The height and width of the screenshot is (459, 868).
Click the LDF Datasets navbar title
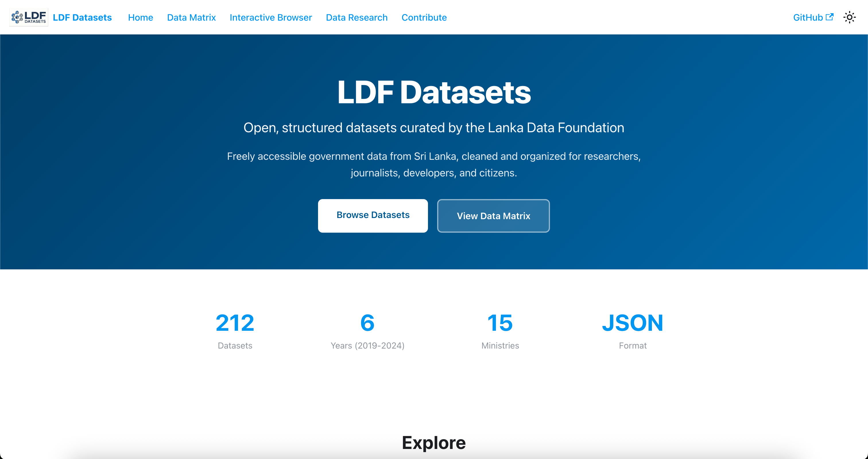[x=82, y=17]
